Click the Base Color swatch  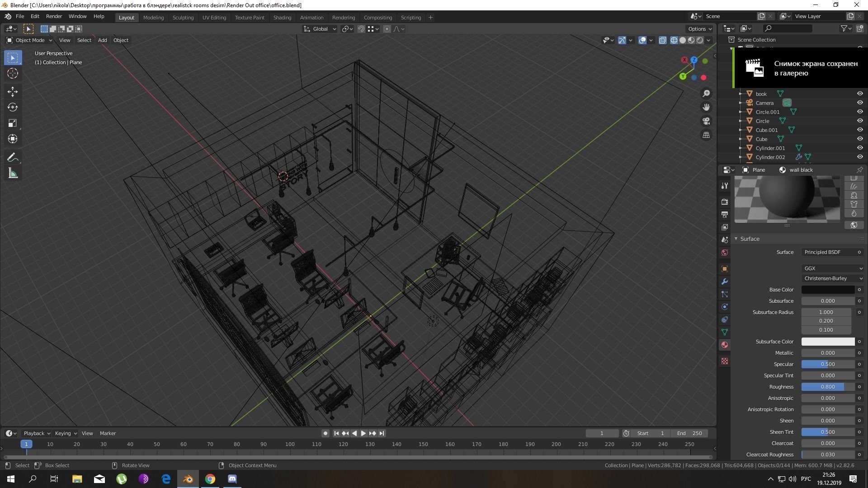pos(828,290)
